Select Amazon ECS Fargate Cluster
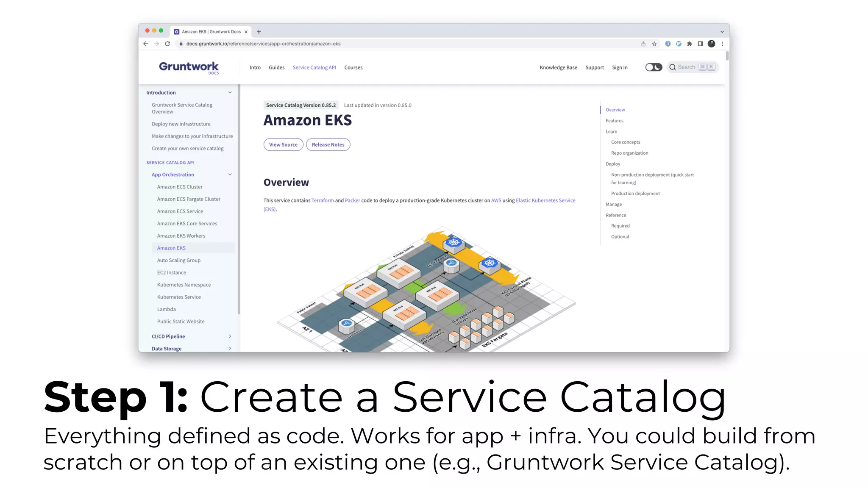Image resolution: width=868 pixels, height=488 pixels. pos(189,199)
